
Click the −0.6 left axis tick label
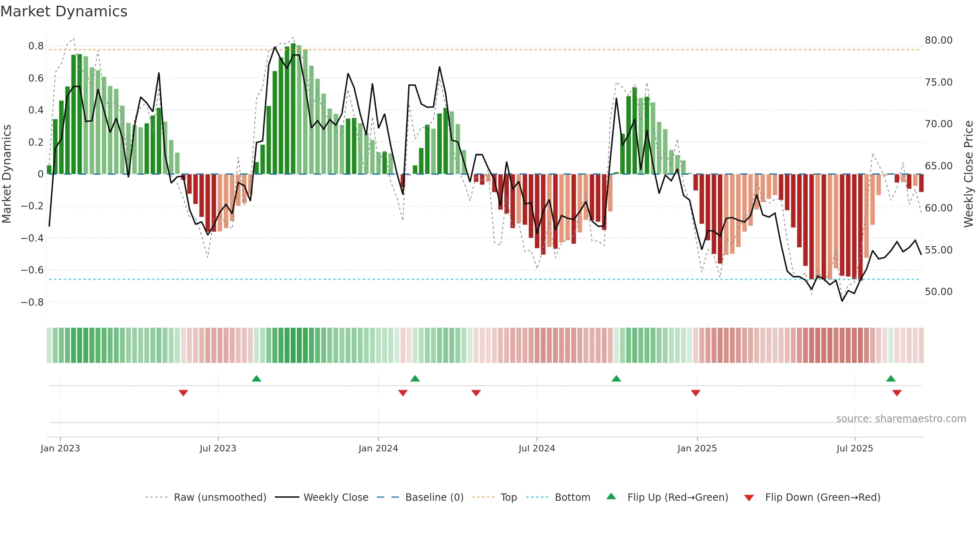point(32,270)
